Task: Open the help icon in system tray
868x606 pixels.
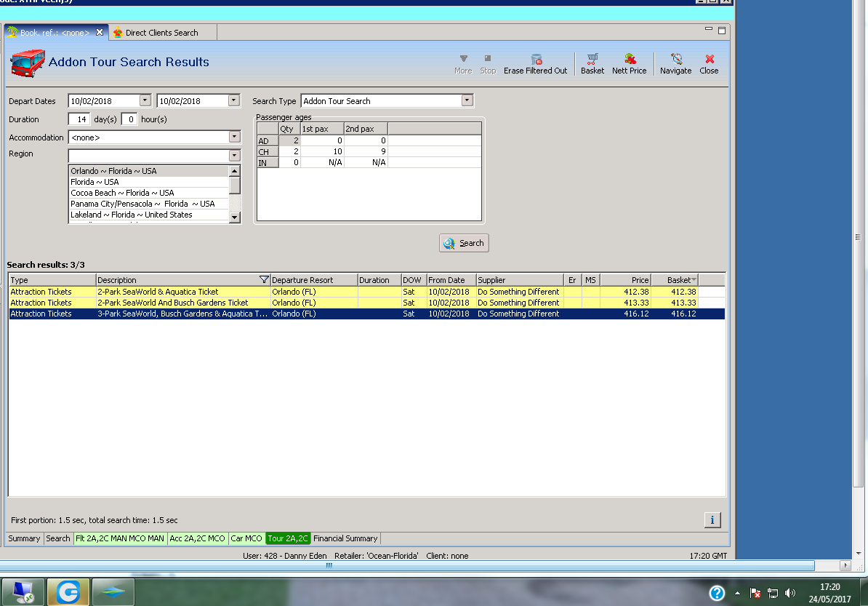Action: tap(717, 593)
